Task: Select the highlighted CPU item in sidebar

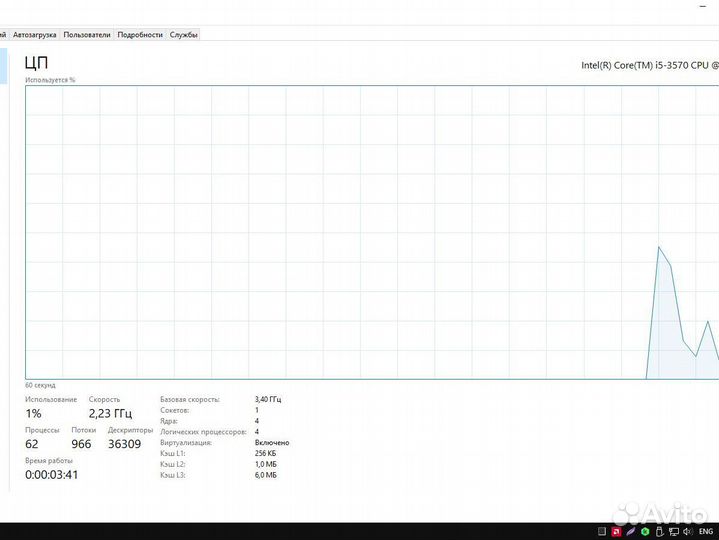Action: (3, 65)
